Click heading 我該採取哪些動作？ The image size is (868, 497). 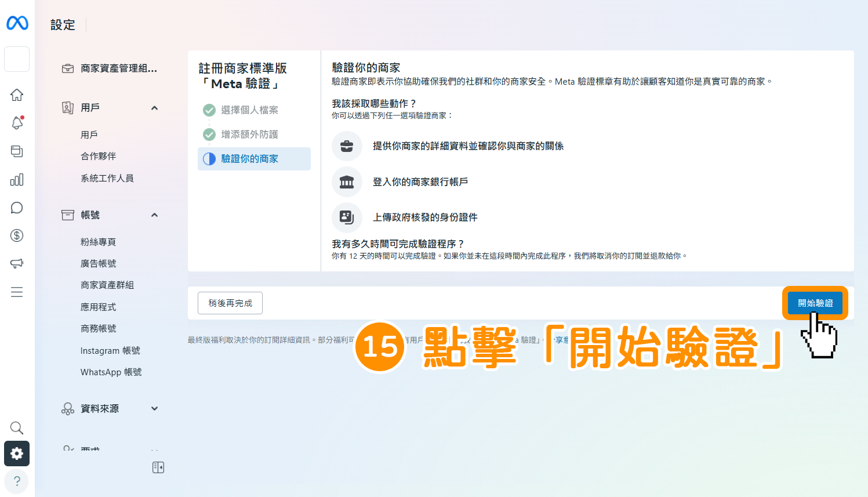point(374,104)
